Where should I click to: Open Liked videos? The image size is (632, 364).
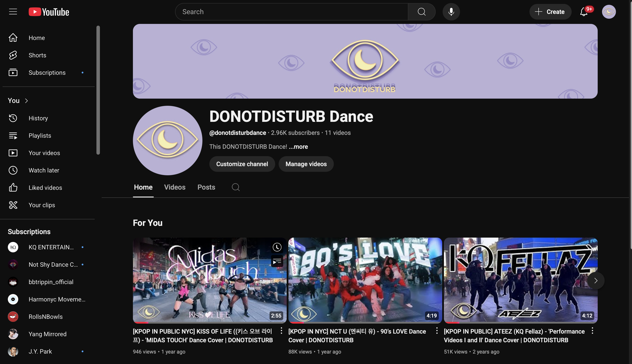point(49,188)
